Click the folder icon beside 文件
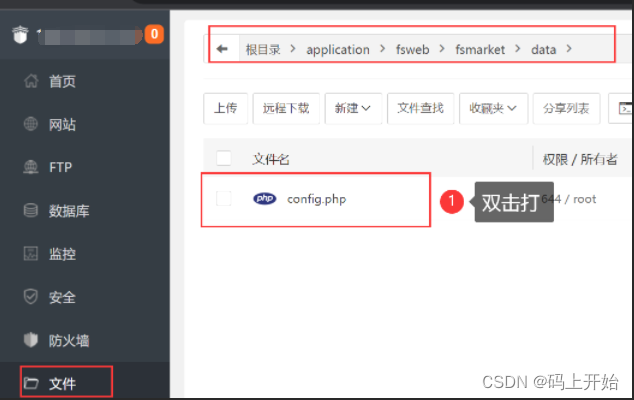This screenshot has width=634, height=400. [31, 383]
